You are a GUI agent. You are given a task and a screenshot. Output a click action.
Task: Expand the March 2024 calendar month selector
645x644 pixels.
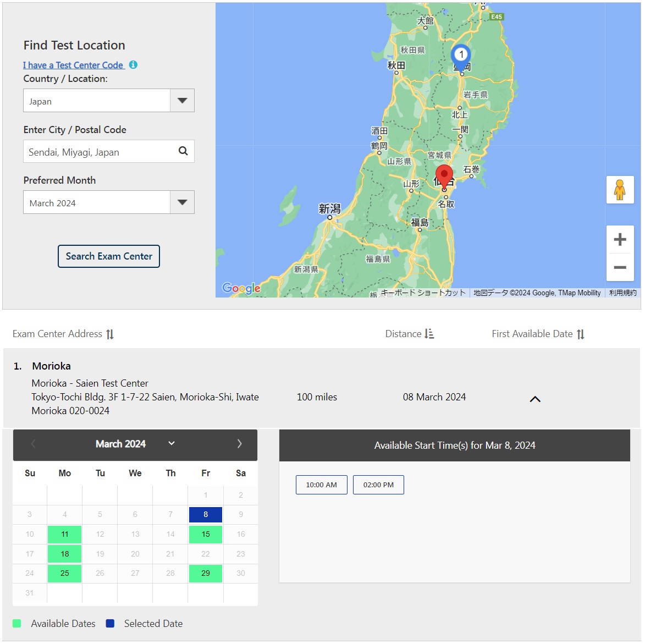171,444
